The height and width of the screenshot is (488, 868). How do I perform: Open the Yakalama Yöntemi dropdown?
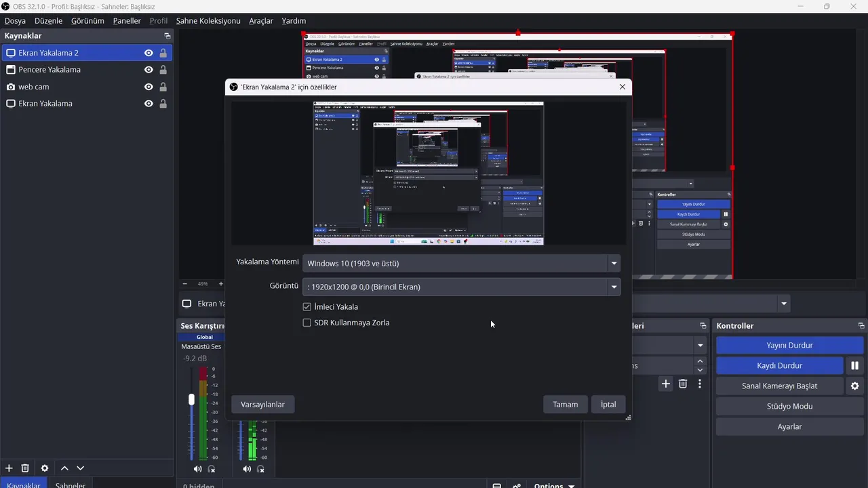pos(461,263)
